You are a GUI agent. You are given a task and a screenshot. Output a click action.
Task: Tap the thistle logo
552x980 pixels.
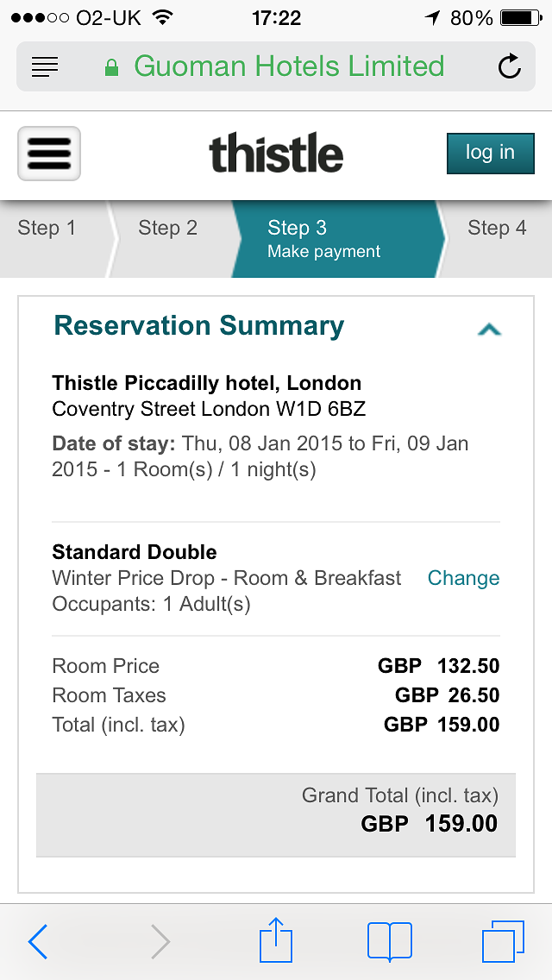coord(276,153)
